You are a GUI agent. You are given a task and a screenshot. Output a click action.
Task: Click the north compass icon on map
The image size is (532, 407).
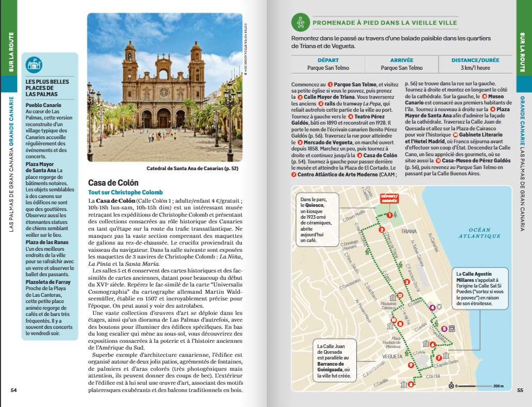[x=451, y=386]
